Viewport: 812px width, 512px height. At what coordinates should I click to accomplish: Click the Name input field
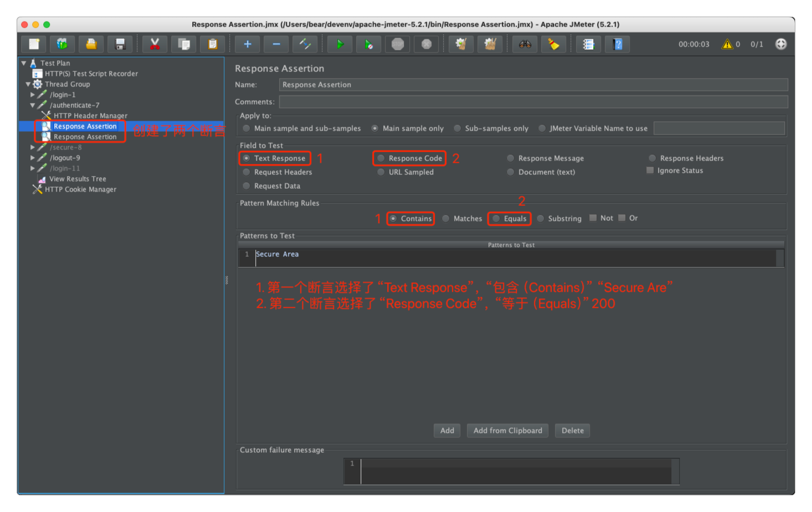click(533, 85)
